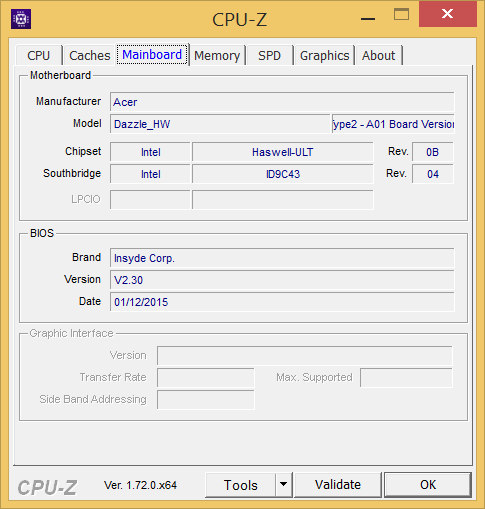Click the Validate button
The height and width of the screenshot is (509, 485).
(x=338, y=485)
